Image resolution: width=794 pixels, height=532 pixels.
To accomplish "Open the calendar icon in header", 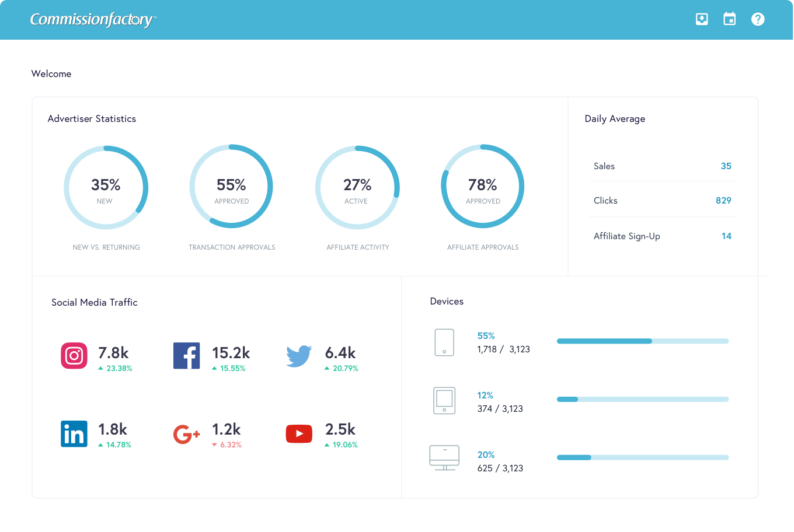I will pyautogui.click(x=730, y=19).
